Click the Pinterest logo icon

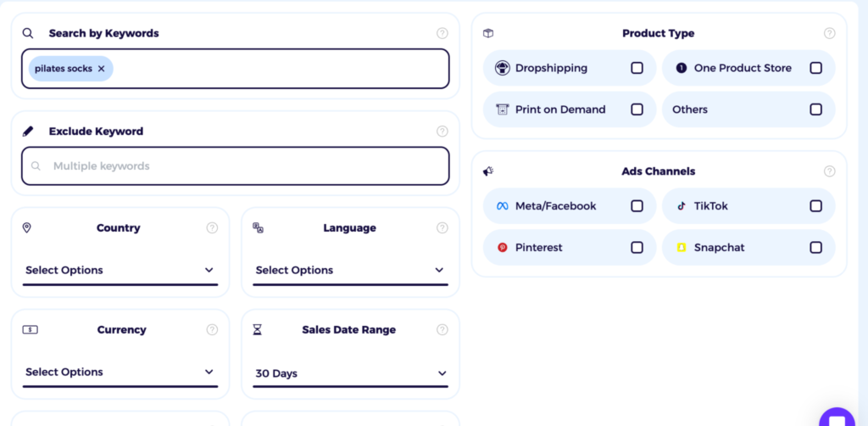[502, 248]
